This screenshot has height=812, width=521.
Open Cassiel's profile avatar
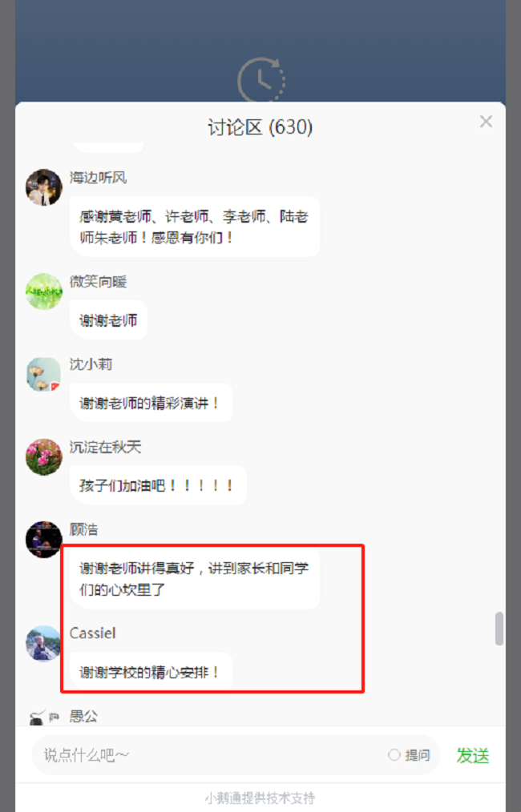(44, 643)
